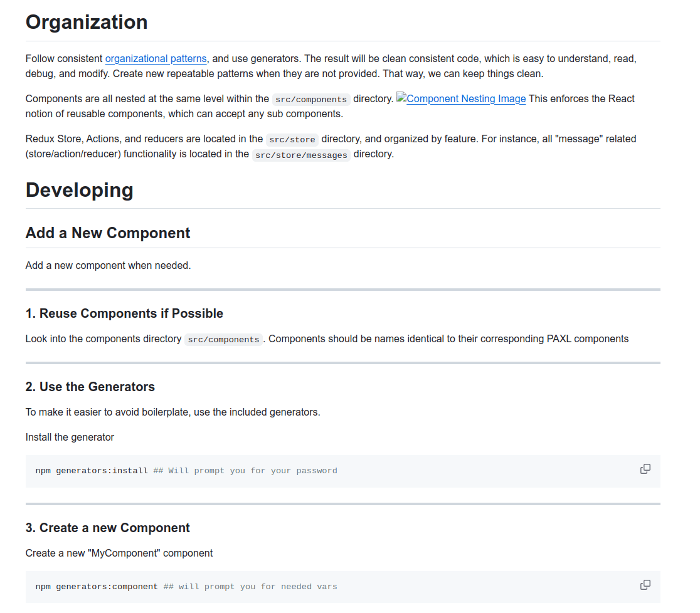Click the Organization heading
Image resolution: width=700 pixels, height=613 pixels.
tap(87, 23)
